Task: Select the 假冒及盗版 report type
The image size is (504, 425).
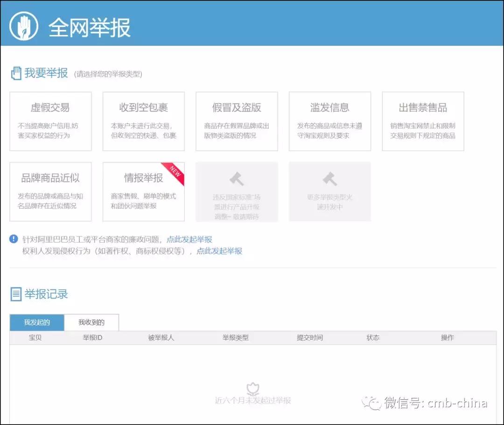Action: (237, 121)
